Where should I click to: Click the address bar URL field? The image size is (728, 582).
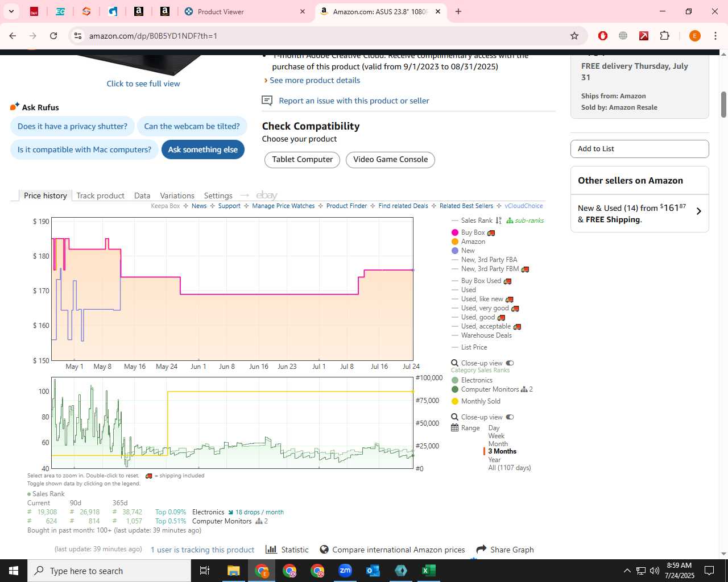pyautogui.click(x=324, y=36)
